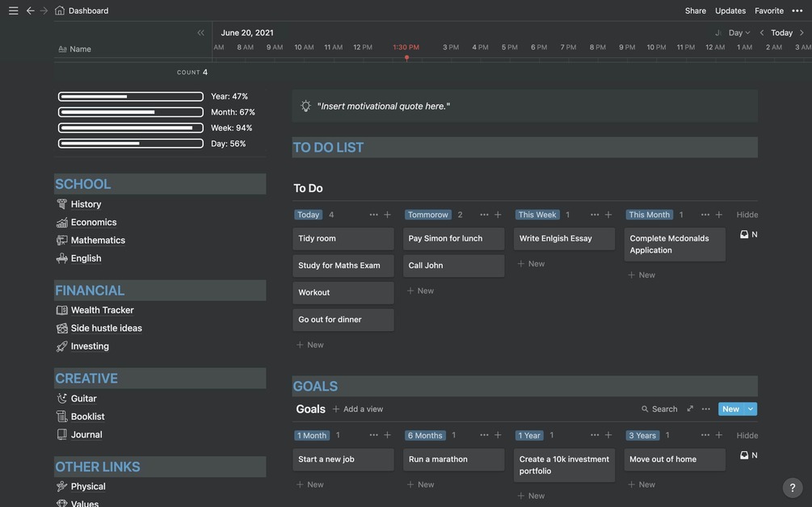Add a card to Today column
The image size is (812, 507).
pyautogui.click(x=387, y=215)
